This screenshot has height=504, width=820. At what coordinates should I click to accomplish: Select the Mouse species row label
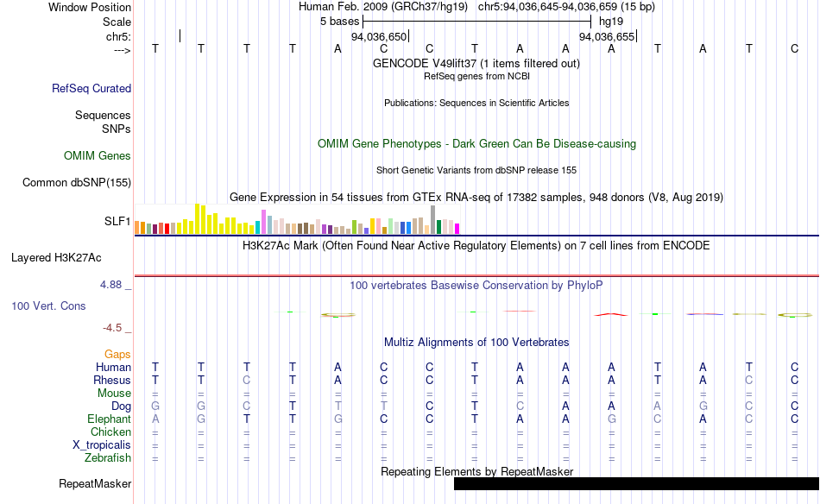click(x=115, y=394)
